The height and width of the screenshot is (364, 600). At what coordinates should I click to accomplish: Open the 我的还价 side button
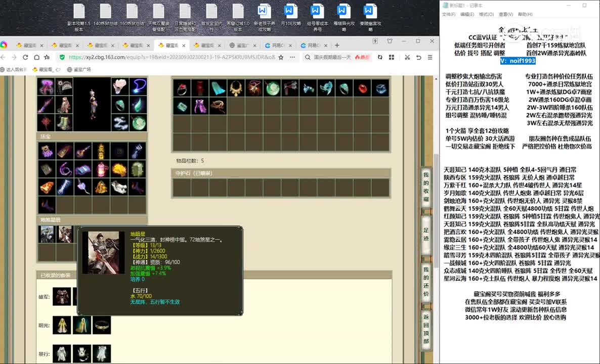[x=426, y=282]
